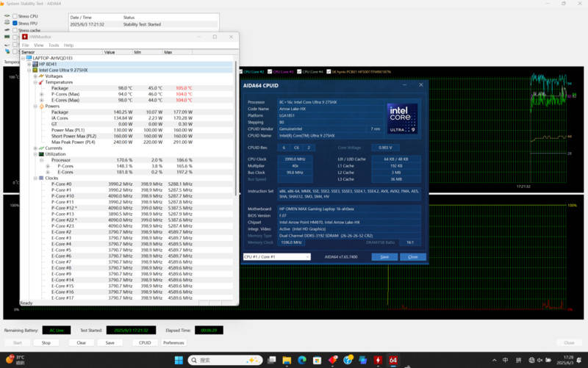The width and height of the screenshot is (588, 368).
Task: Expand the Voltages tree node
Action: click(35, 76)
